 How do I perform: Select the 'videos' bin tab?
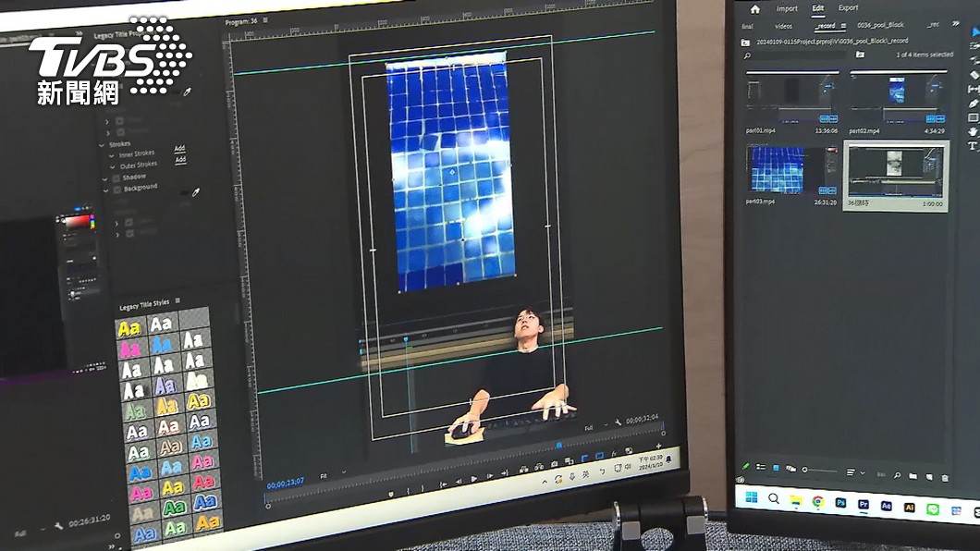point(784,26)
